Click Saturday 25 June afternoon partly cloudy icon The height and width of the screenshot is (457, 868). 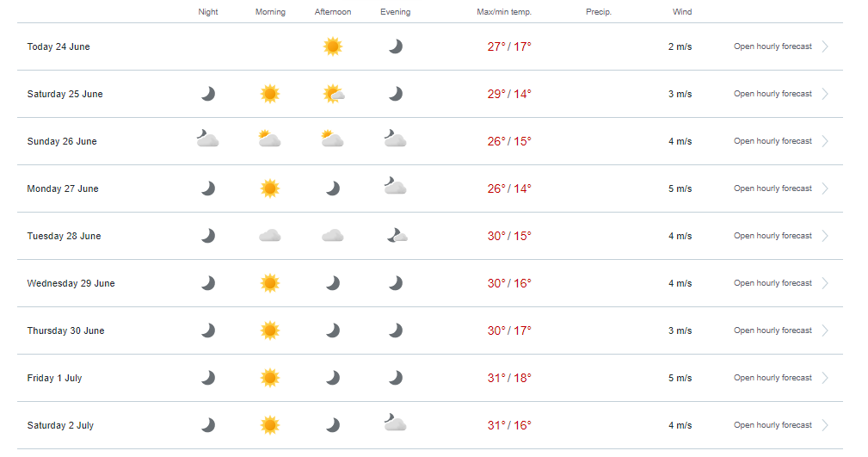click(334, 94)
